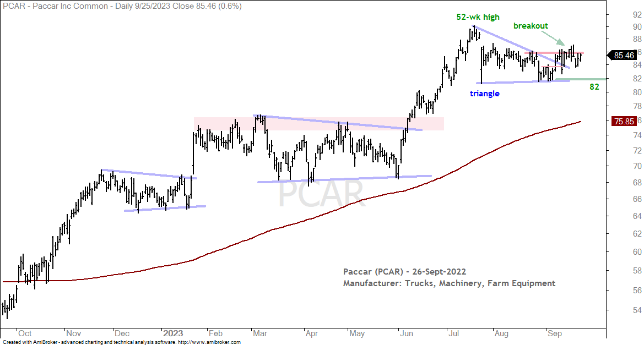Click the 'Nov' date axis label

coord(73,333)
